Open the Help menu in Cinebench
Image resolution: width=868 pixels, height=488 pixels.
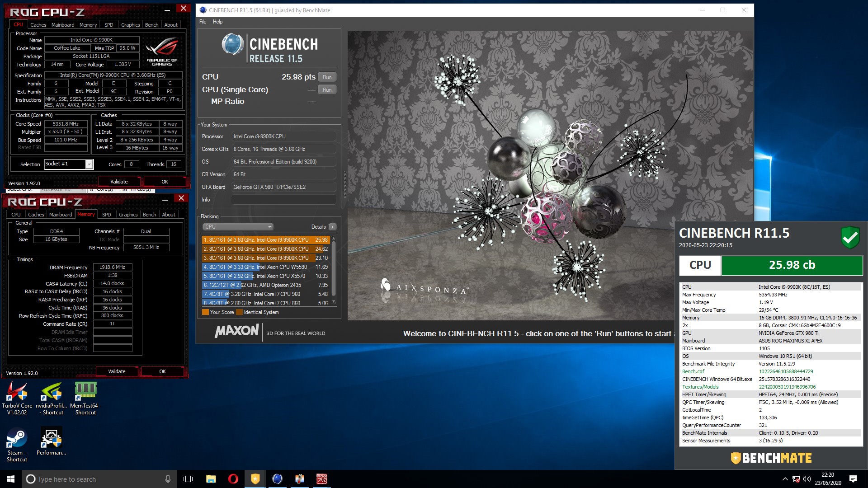[217, 22]
